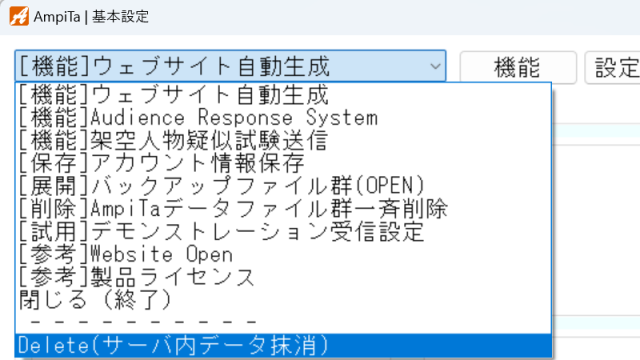Viewport: 640px width, 360px height.
Task: Click the 機能 button
Action: (x=518, y=67)
